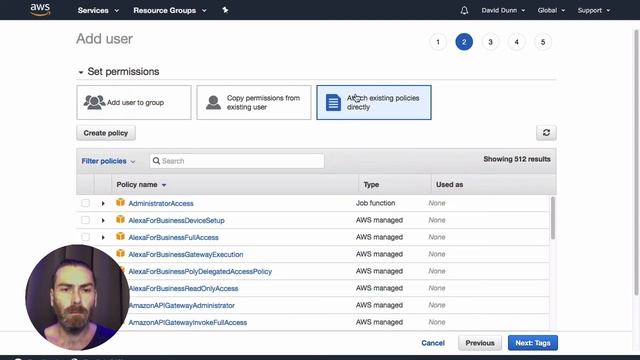Open the Services dropdown menu
The height and width of the screenshot is (360, 640).
[x=98, y=10]
